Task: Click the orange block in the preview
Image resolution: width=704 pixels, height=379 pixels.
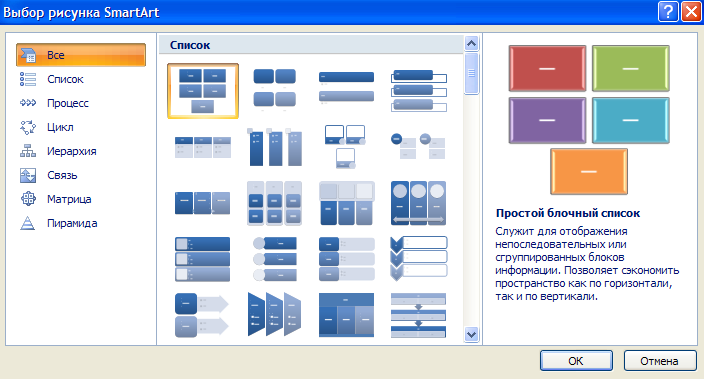Action: [x=589, y=172]
